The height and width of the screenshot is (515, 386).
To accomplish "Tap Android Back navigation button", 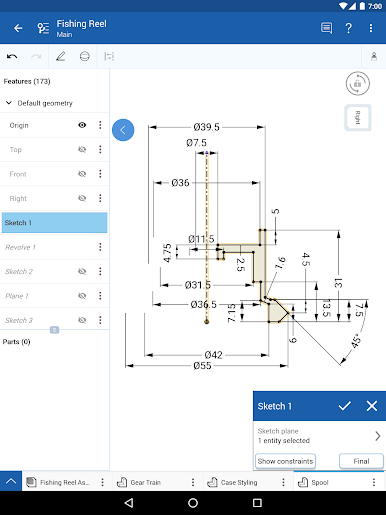I will (129, 503).
